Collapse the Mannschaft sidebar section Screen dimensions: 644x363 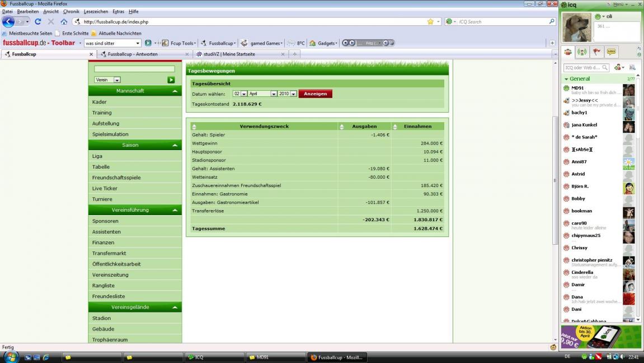point(175,91)
